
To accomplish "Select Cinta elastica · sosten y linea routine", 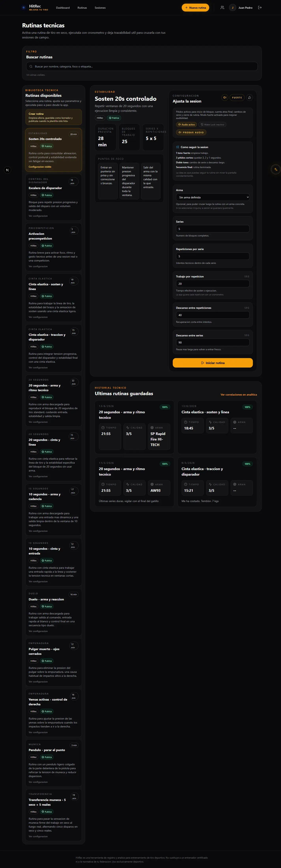I will pyautogui.click(x=54, y=298).
